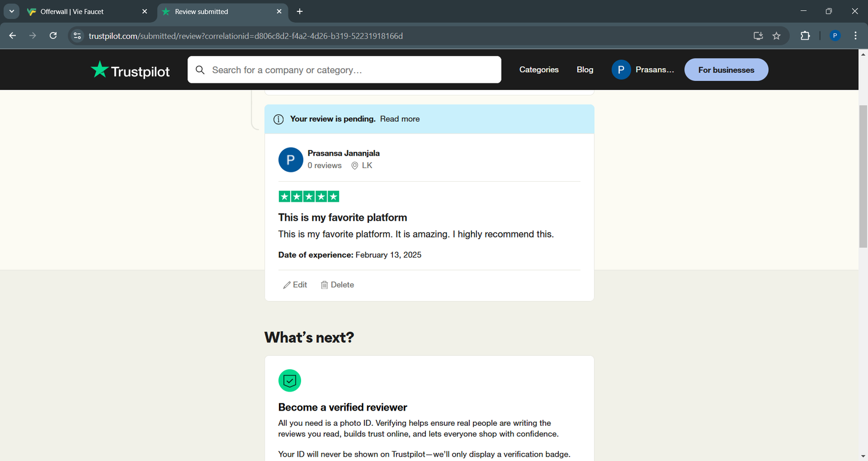Image resolution: width=868 pixels, height=461 pixels.
Task: Open the Chrome three-dot menu
Action: point(856,36)
